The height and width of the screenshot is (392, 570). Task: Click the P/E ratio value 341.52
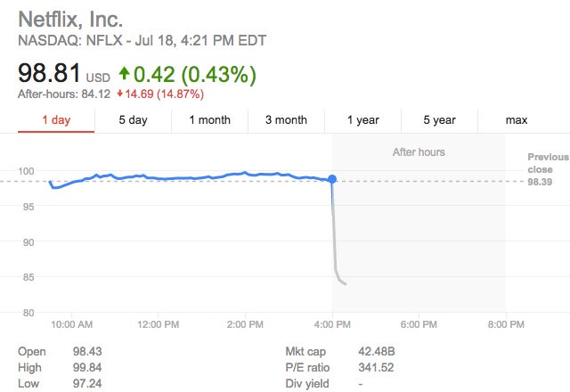click(374, 366)
